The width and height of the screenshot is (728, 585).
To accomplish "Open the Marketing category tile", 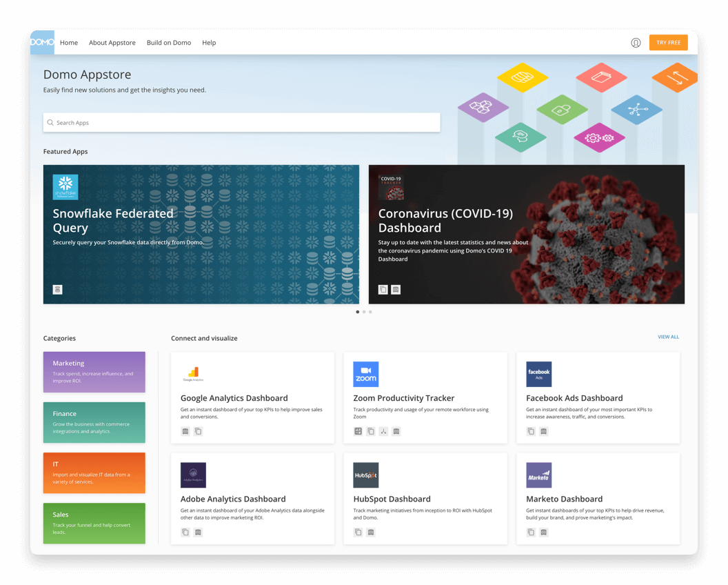I will pos(94,373).
